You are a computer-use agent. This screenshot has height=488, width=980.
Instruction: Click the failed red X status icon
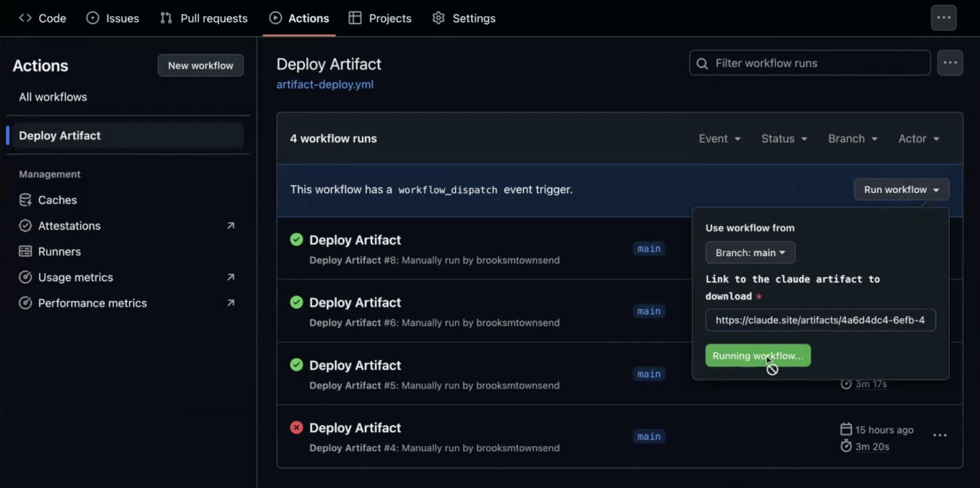click(x=296, y=428)
